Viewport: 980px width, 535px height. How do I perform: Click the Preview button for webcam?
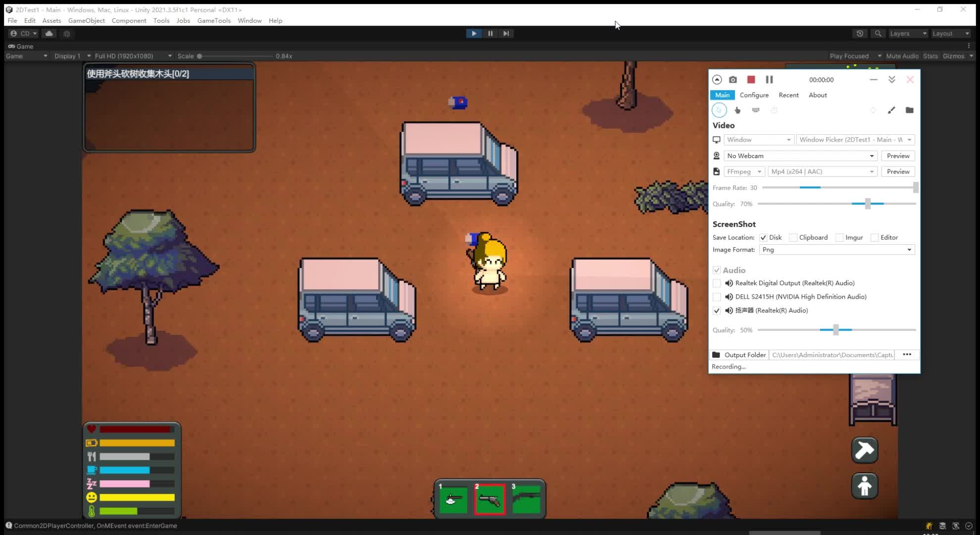pyautogui.click(x=898, y=156)
